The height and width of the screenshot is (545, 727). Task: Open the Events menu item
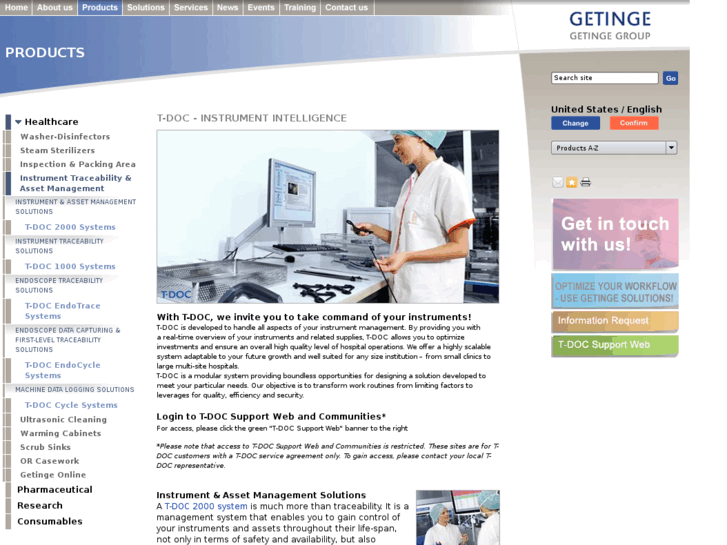pos(261,7)
